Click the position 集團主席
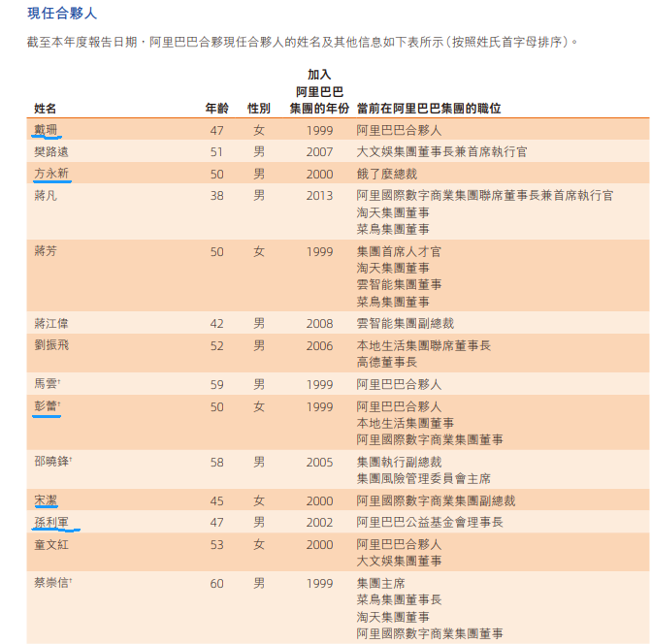651x644 pixels. click(380, 584)
